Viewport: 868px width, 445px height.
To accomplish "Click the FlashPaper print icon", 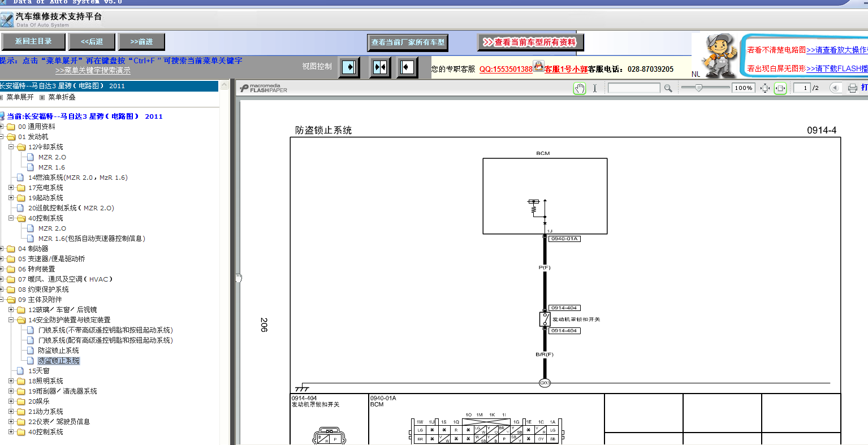I will [x=853, y=88].
